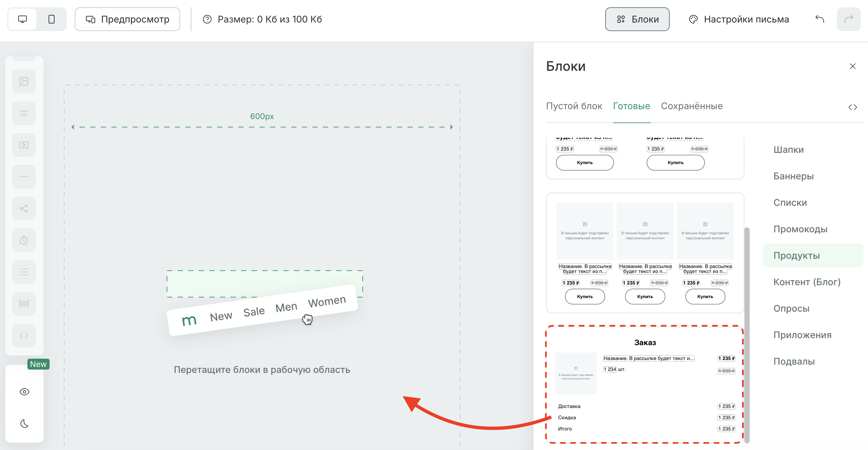Close the Блоки panel

(x=852, y=66)
